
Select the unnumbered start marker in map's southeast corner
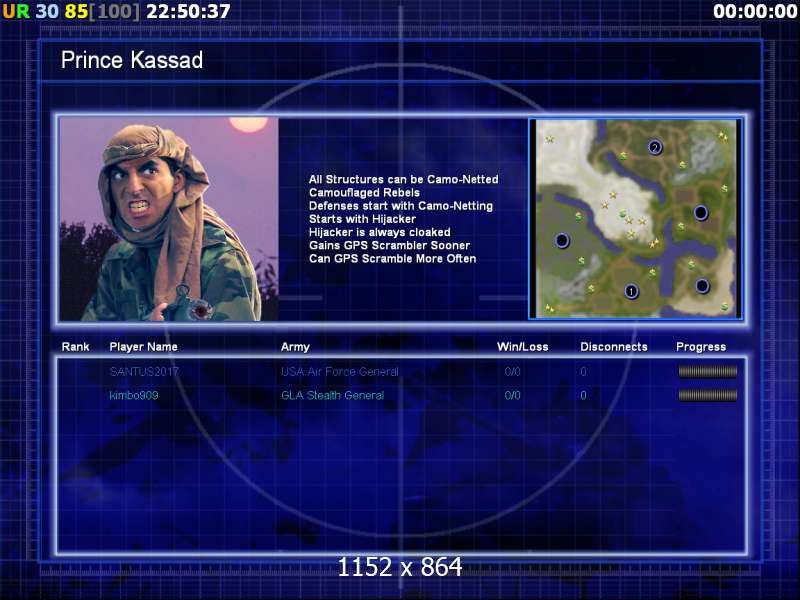tap(702, 286)
